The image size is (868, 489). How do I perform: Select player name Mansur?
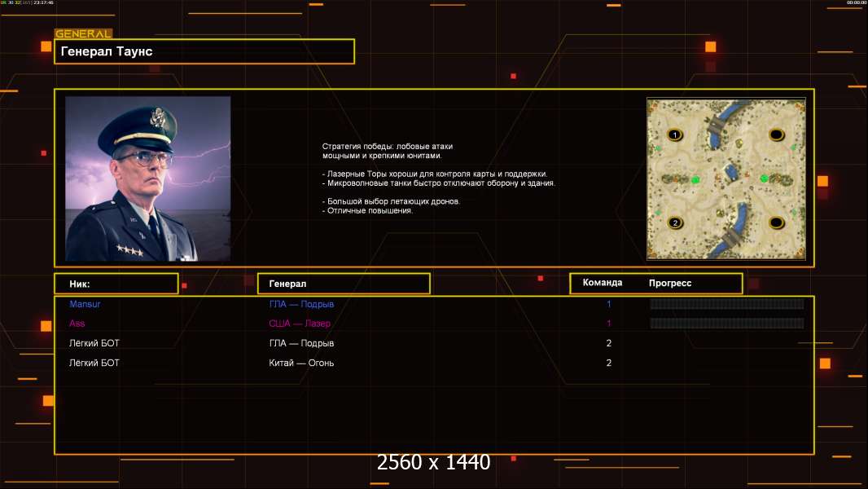click(x=85, y=304)
